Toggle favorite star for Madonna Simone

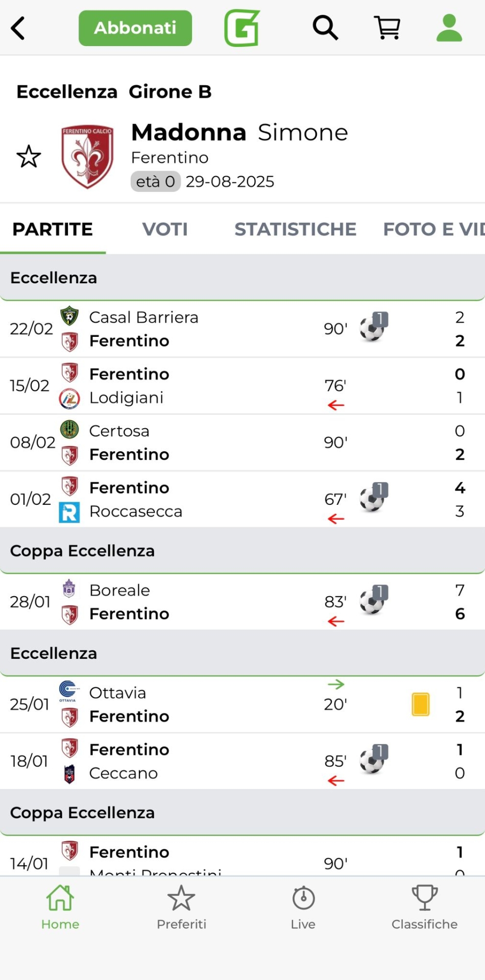click(x=29, y=157)
